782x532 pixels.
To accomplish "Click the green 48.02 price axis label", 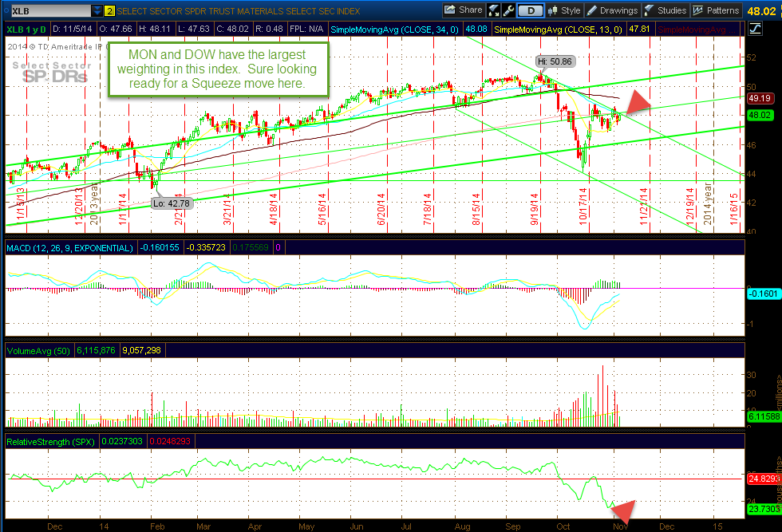I will pyautogui.click(x=760, y=115).
